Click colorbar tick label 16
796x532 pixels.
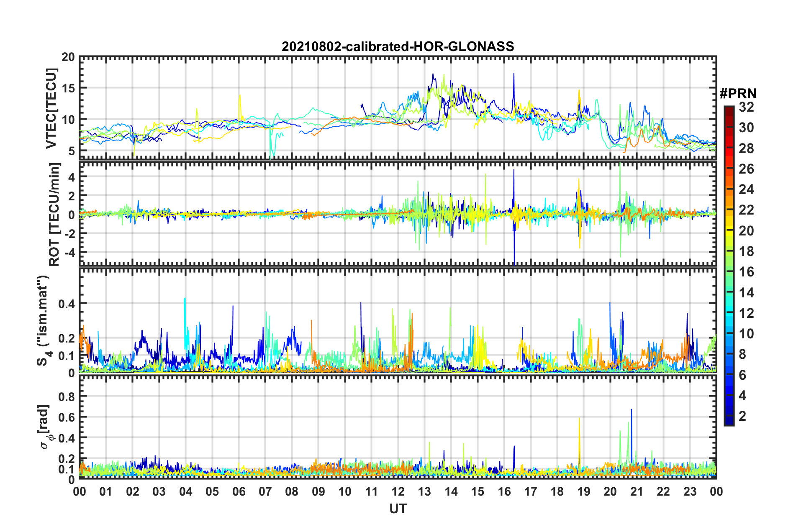(x=746, y=272)
